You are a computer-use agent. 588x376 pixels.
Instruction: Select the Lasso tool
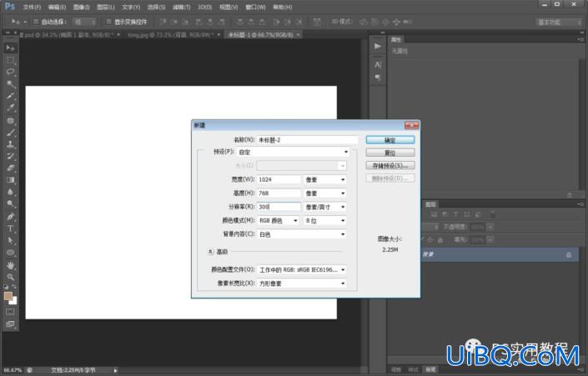pyautogui.click(x=10, y=72)
